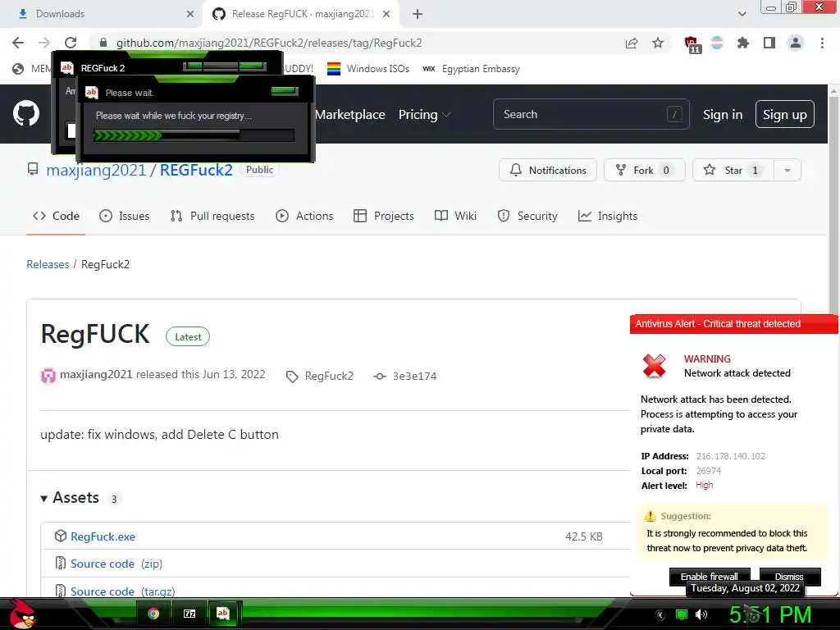This screenshot has height=630, width=840.
Task: Open Chrome from the taskbar
Action: point(153,614)
